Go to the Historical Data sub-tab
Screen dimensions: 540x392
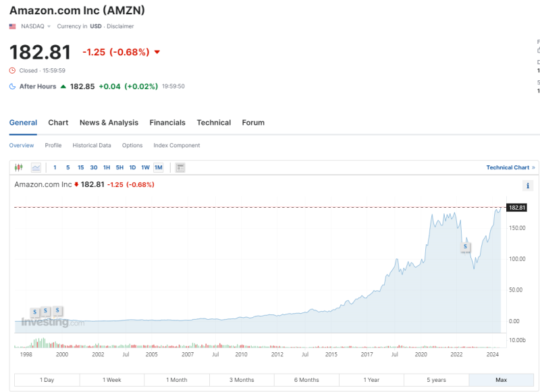[92, 146]
